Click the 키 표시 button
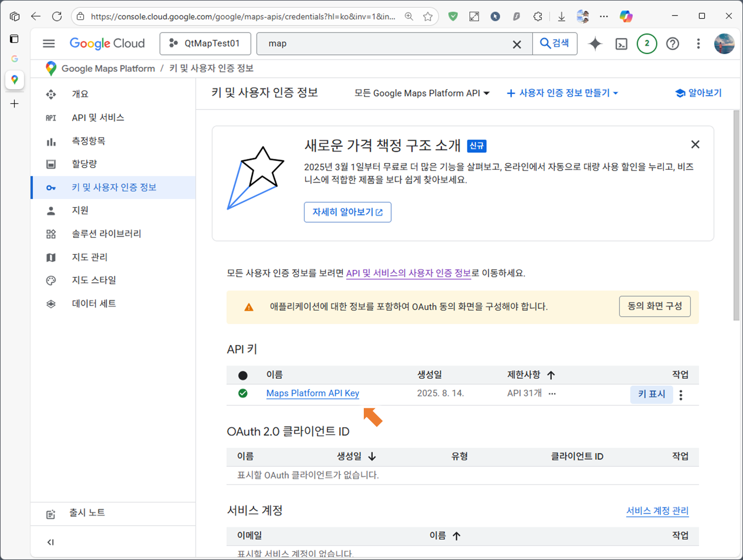 coord(651,394)
